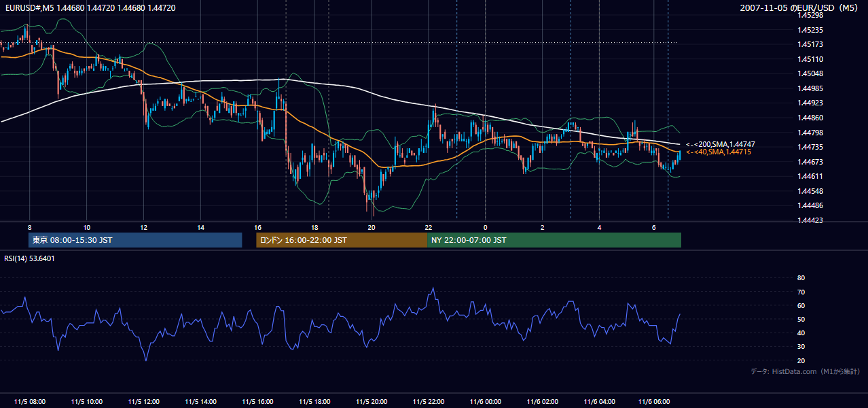Click price axis label 1.44673
Image resolution: width=868 pixels, height=408 pixels.
pos(810,161)
